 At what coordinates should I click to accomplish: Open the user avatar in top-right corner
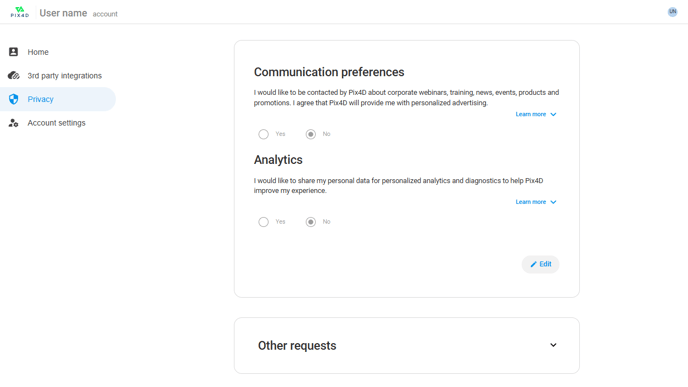point(672,12)
